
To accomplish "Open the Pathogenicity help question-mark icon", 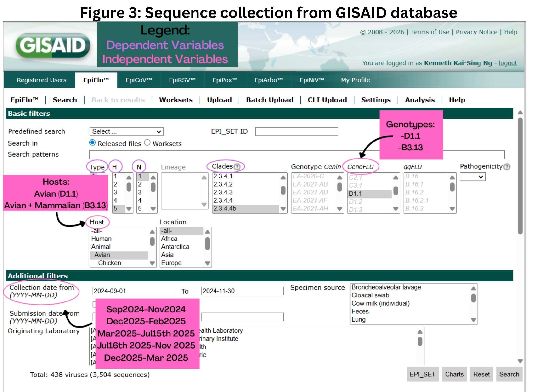I will pyautogui.click(x=507, y=167).
